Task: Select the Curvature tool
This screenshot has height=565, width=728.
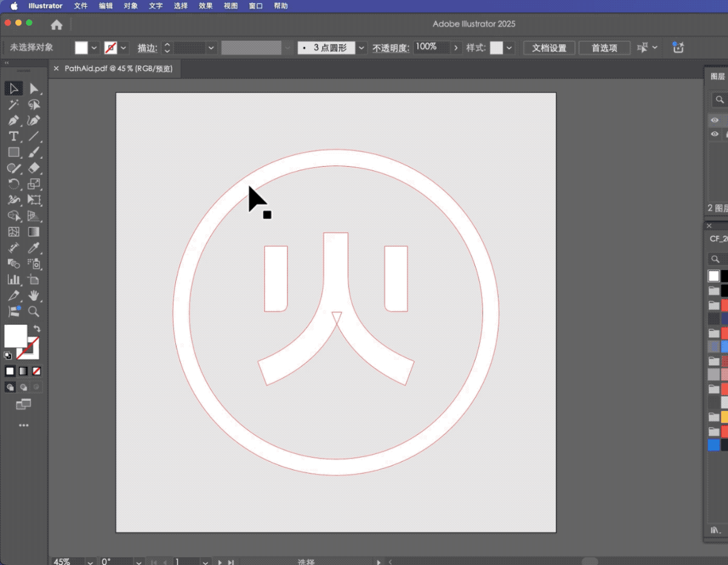Action: tap(34, 121)
